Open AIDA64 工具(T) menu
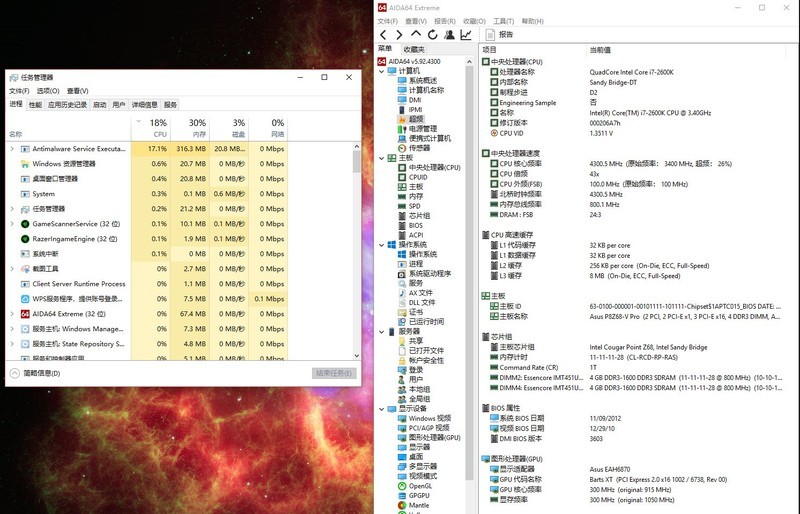 (504, 21)
